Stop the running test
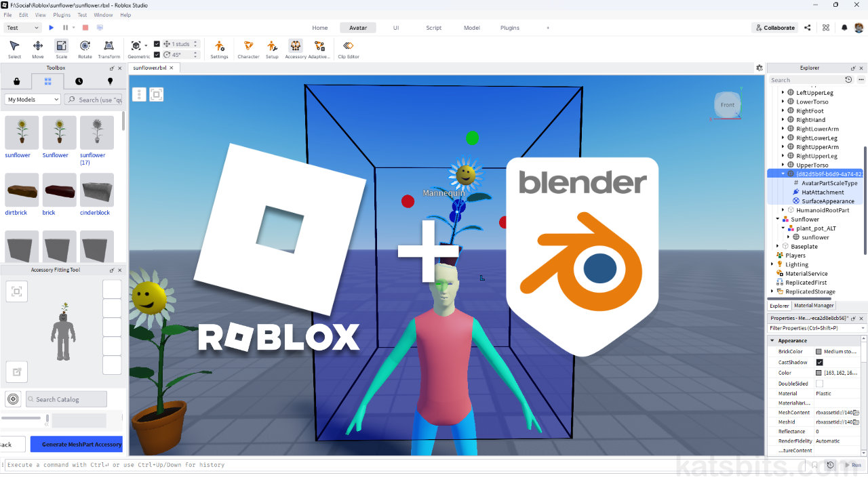 (x=85, y=28)
